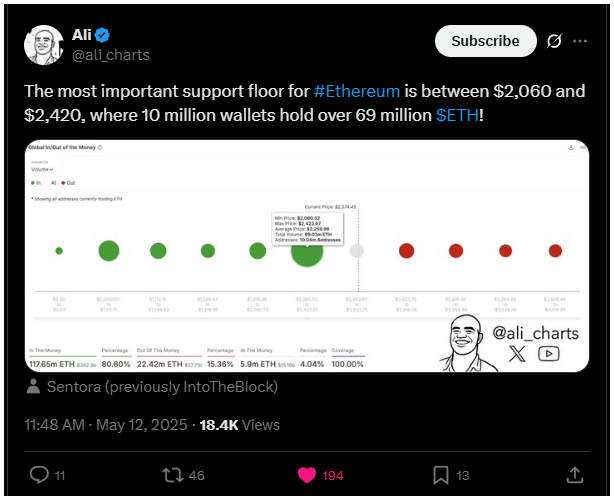Open Ali's profile avatar

43,45
